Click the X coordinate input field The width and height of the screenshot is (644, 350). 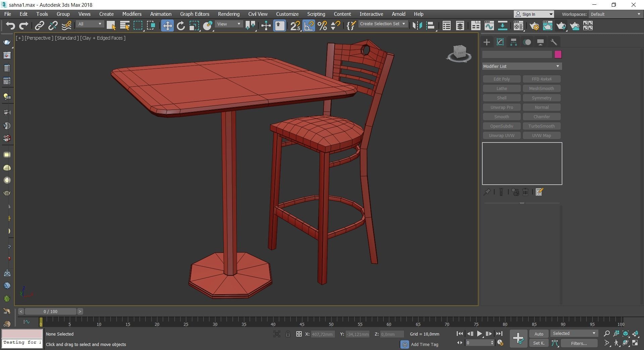(323, 334)
